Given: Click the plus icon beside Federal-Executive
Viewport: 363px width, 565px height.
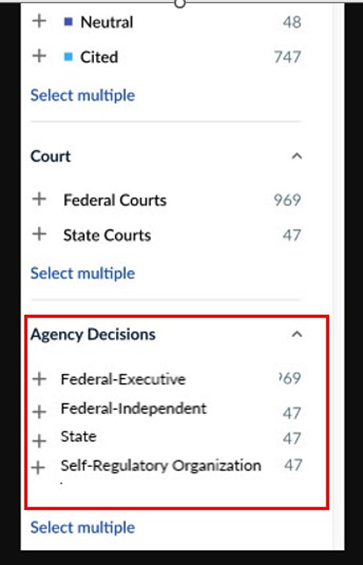Looking at the screenshot, I should point(39,379).
